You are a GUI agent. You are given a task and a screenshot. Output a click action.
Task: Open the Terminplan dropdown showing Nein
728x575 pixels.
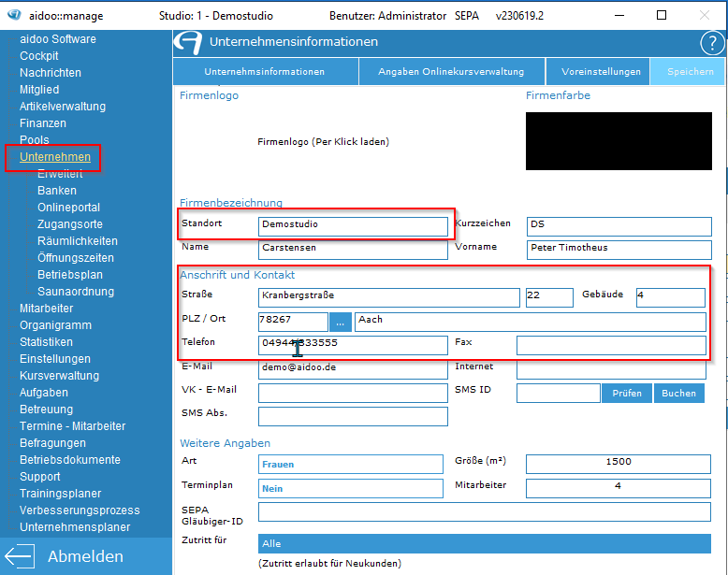(350, 488)
